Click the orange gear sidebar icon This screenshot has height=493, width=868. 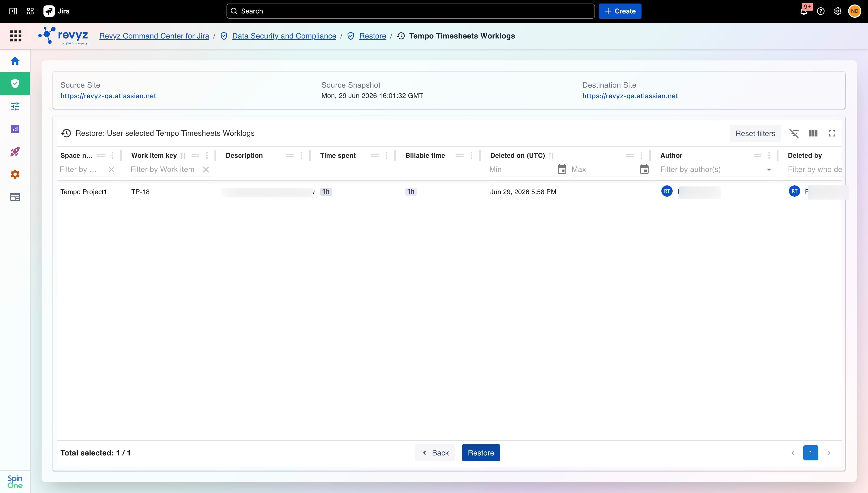[x=15, y=174]
